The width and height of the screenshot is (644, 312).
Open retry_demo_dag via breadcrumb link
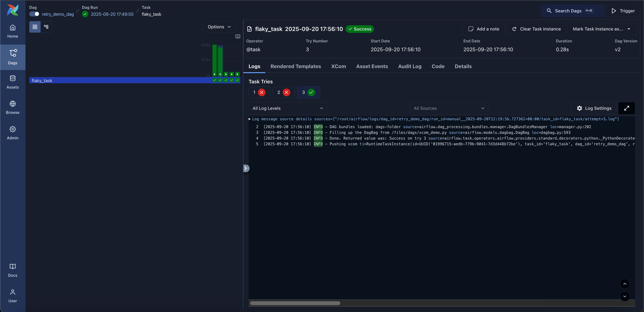pyautogui.click(x=58, y=14)
